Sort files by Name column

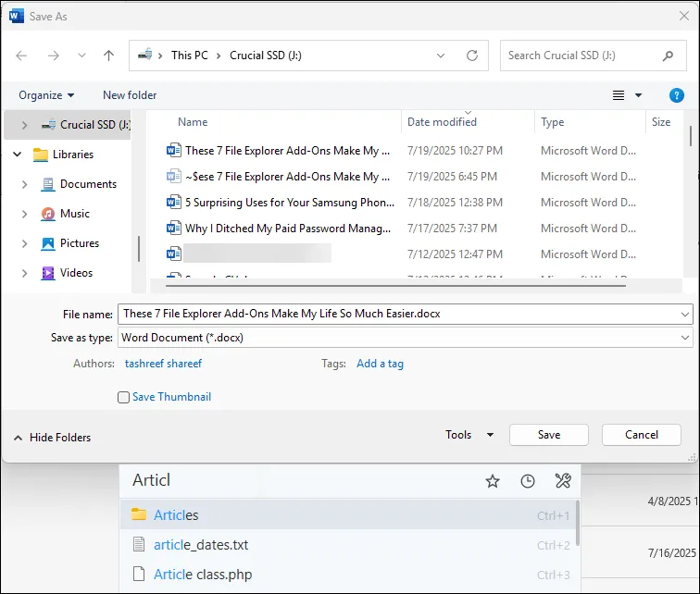point(193,122)
